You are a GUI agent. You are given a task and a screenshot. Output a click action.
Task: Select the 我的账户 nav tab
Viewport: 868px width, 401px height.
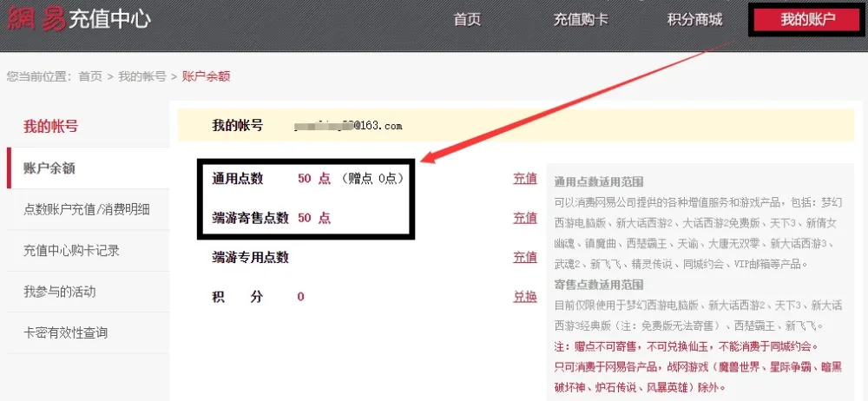pos(807,20)
